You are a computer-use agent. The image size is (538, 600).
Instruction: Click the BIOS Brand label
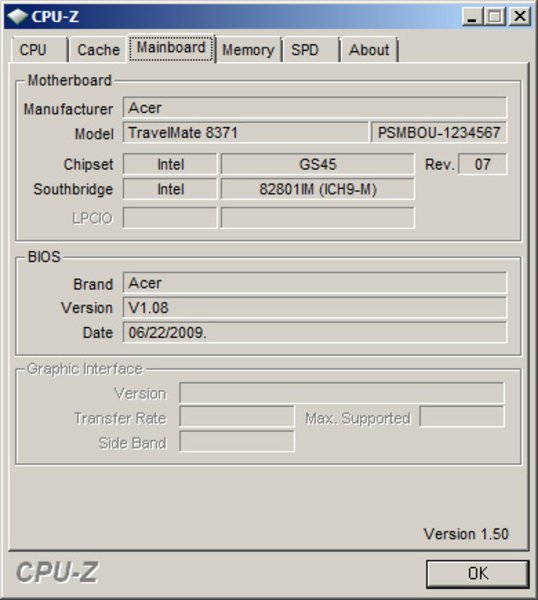pos(93,284)
